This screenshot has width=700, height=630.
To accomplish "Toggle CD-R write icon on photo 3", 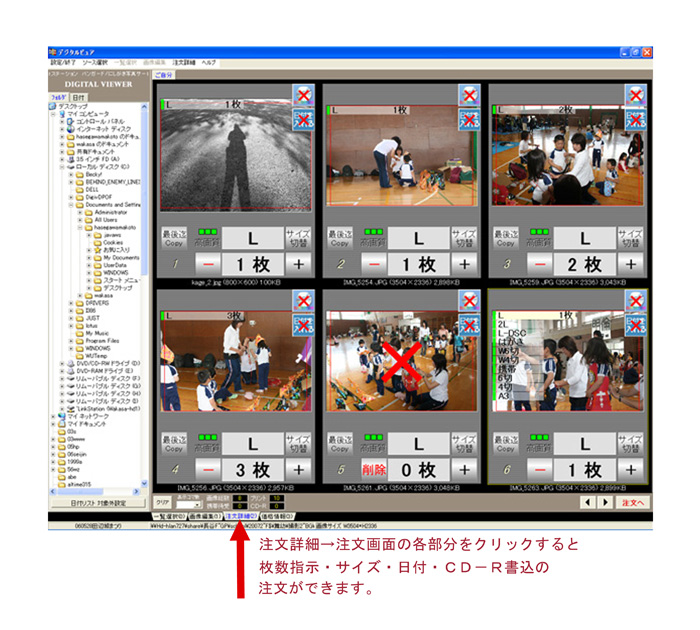I will [635, 96].
